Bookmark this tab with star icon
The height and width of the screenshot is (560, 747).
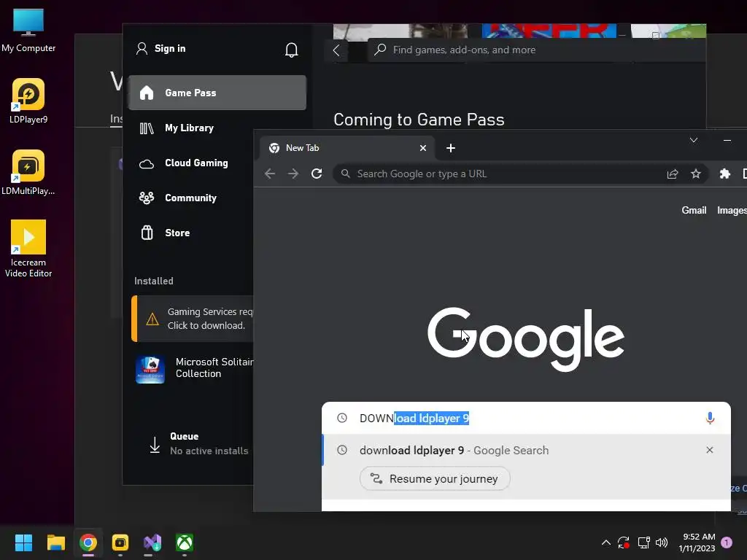tap(695, 174)
